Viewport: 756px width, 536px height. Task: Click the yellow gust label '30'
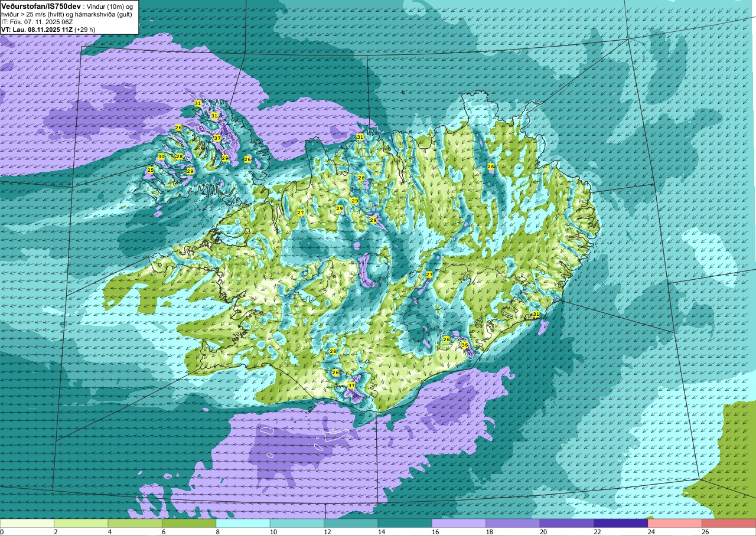point(161,156)
